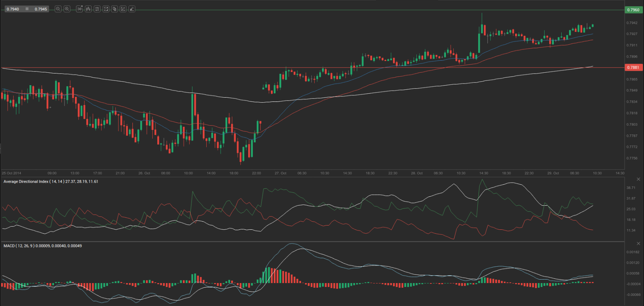Close the MACD indicator panel
The width and height of the screenshot is (644, 306).
click(x=638, y=243)
